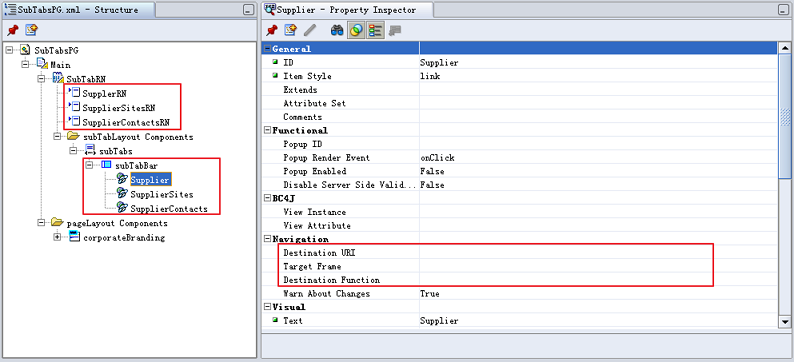The image size is (794, 362).
Task: Select corporateBranding in the tree
Action: click(x=124, y=237)
